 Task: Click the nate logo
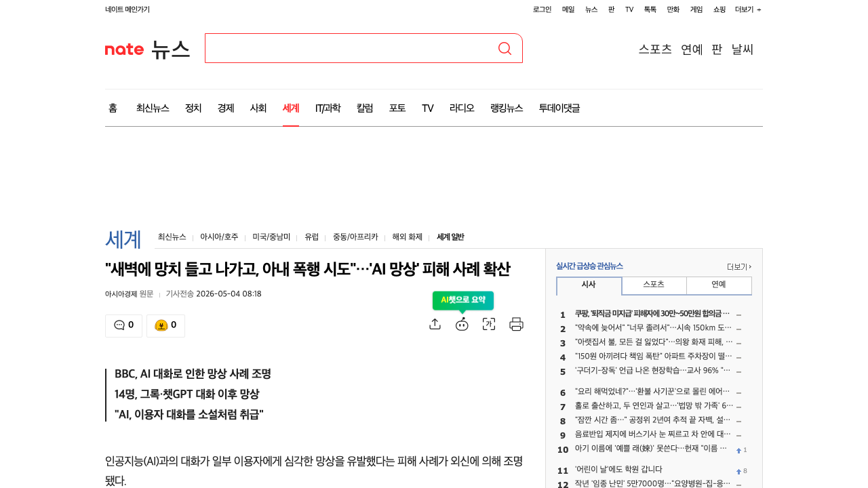coord(124,49)
